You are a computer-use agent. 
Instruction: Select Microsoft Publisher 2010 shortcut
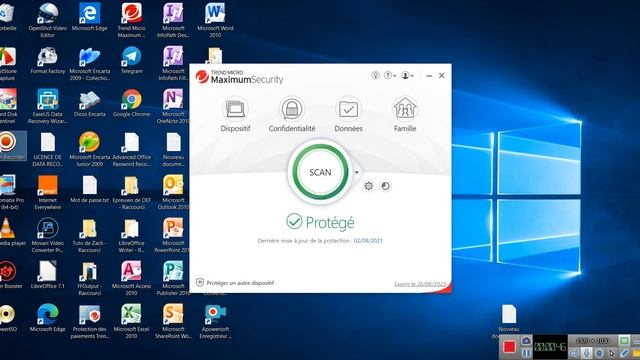pyautogui.click(x=173, y=278)
